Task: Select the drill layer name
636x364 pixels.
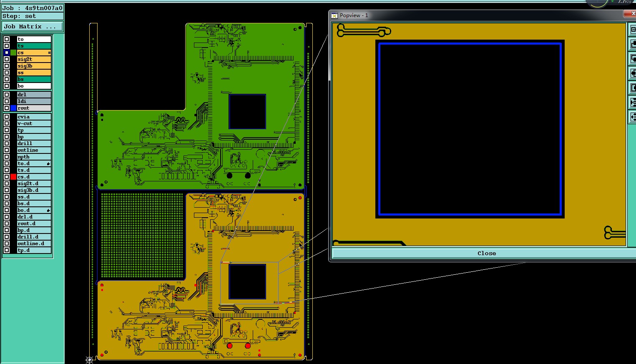Action: click(x=34, y=143)
